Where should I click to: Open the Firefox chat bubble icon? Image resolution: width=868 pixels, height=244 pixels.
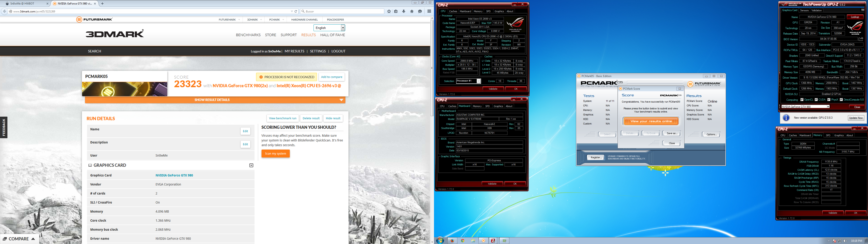click(x=420, y=12)
